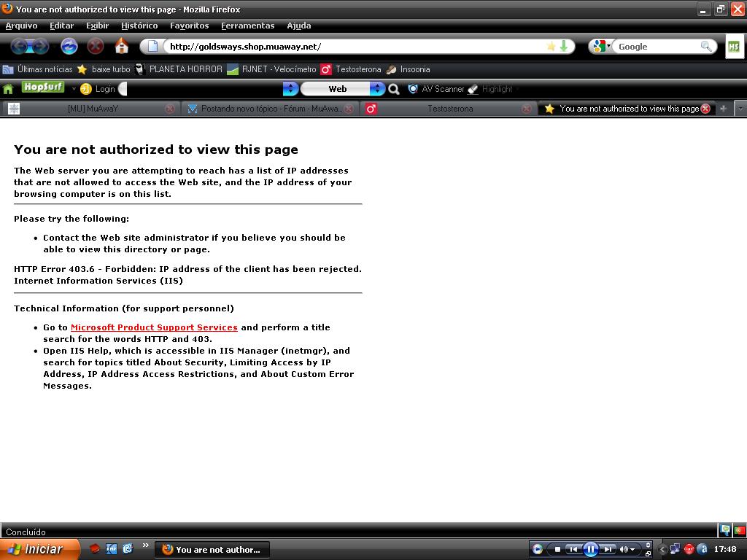Click the green HopSurf home icon
This screenshot has width=747, height=560.
pos(8,89)
